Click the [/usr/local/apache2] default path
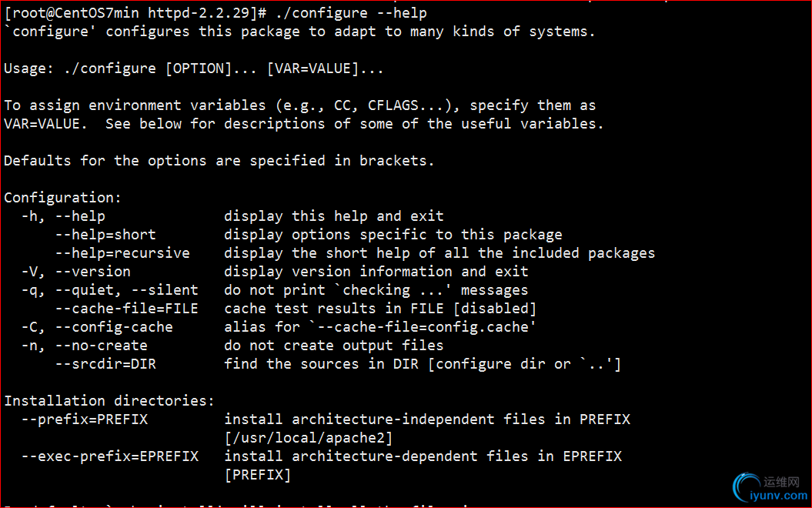This screenshot has width=812, height=508. click(x=308, y=438)
